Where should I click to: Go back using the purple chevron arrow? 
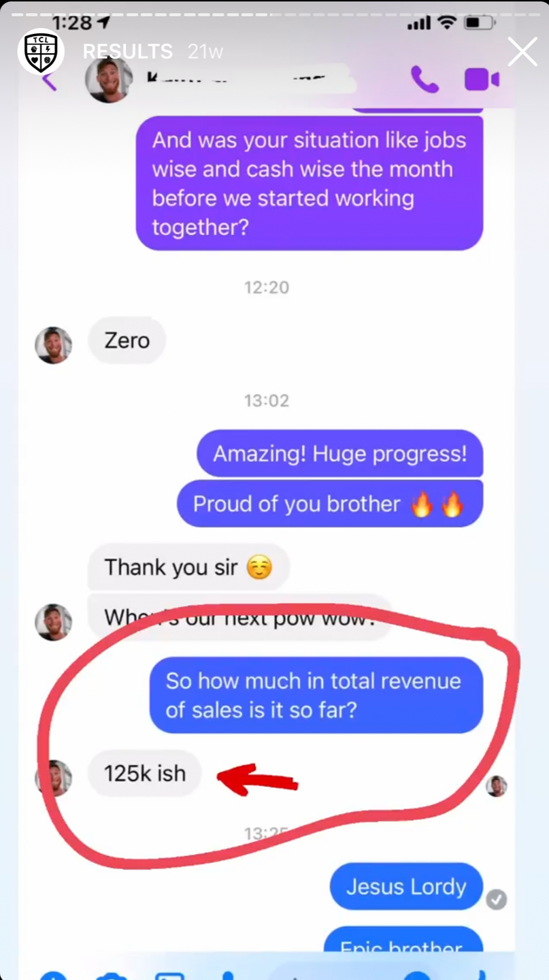[x=49, y=81]
